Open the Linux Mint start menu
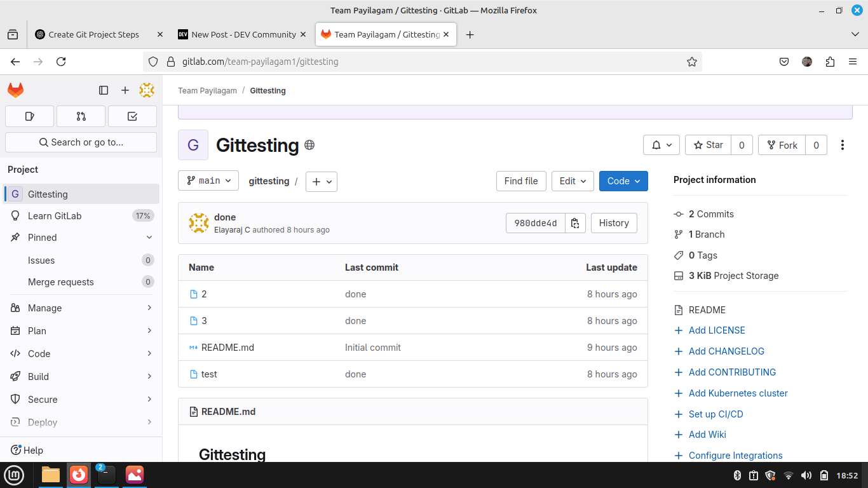868x488 pixels. 14,475
